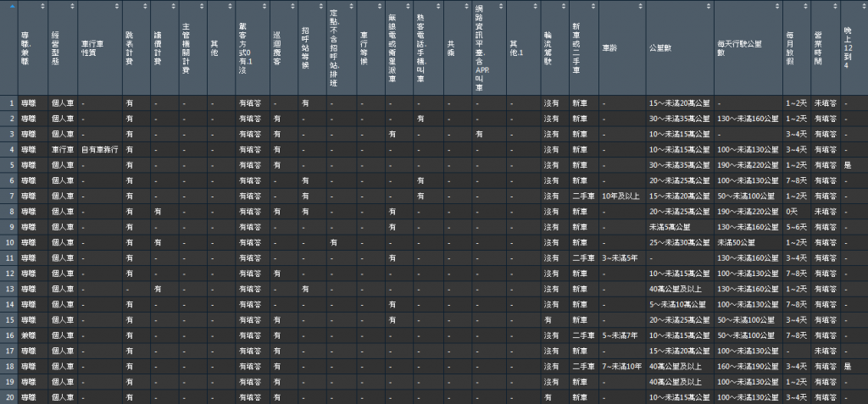Click the 巡迴攬客 column header
This screenshot has width=868, height=404.
[x=284, y=47]
